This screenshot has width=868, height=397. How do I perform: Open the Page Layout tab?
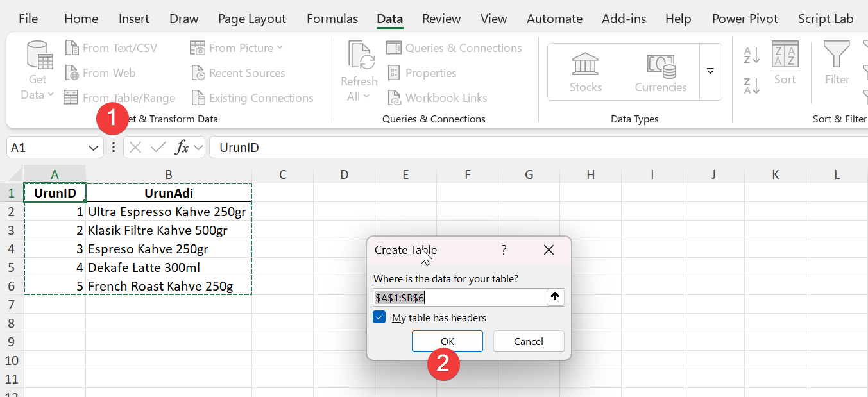pyautogui.click(x=251, y=19)
